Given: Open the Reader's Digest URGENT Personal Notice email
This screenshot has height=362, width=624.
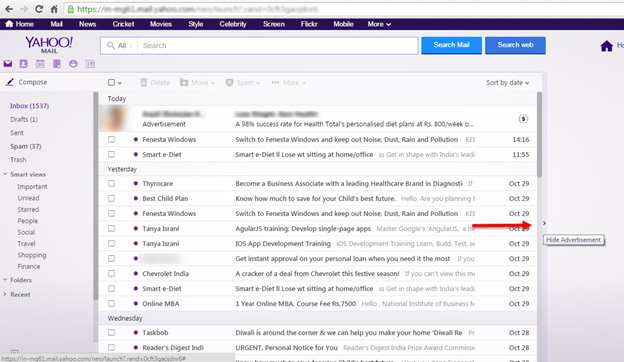Looking at the screenshot, I should point(317,348).
